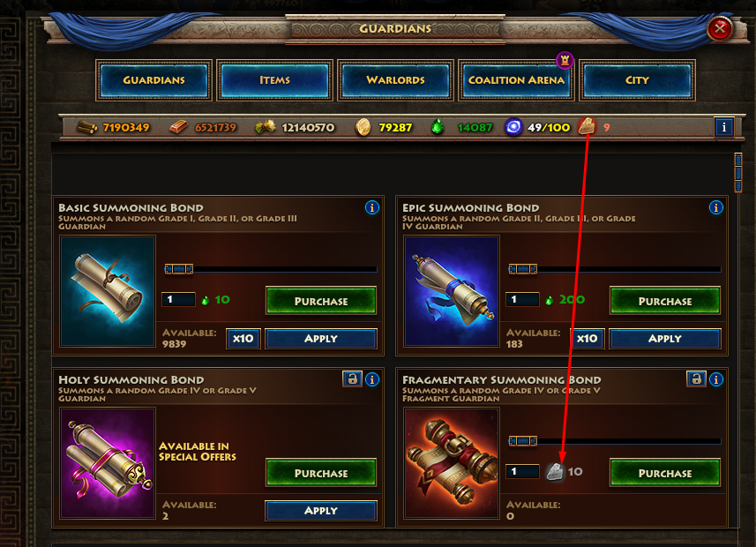The image size is (756, 547).
Task: Click the Holy Summoning Bond lock icon
Action: point(353,379)
